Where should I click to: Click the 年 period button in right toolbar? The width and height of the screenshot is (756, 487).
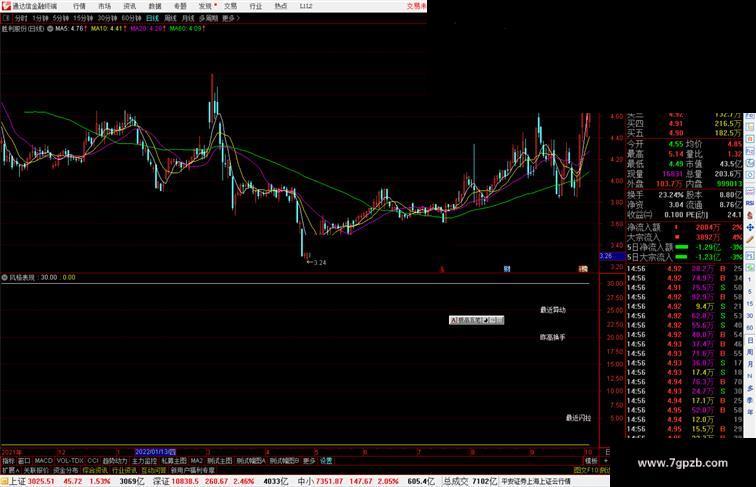(x=750, y=412)
